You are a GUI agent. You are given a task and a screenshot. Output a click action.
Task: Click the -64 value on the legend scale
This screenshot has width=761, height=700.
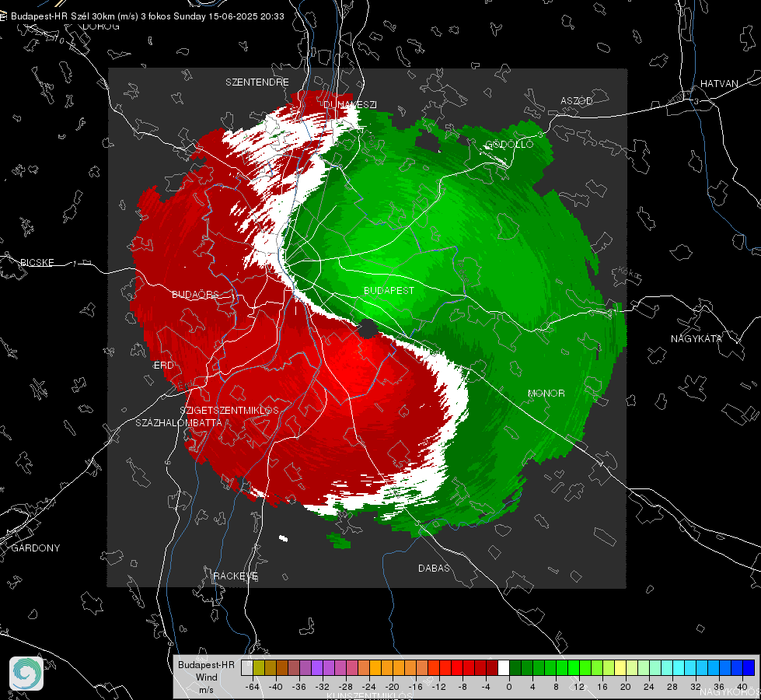tap(253, 687)
